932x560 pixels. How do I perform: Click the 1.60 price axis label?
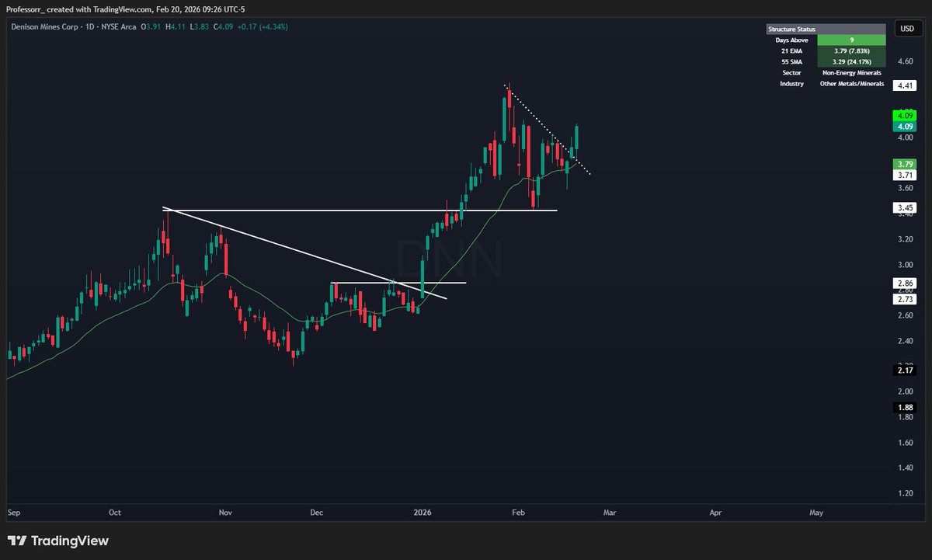coord(905,443)
